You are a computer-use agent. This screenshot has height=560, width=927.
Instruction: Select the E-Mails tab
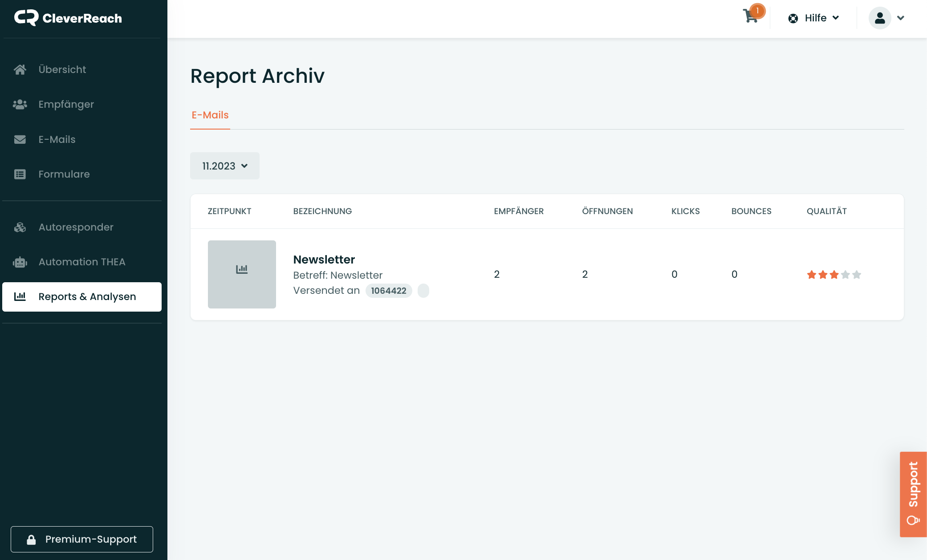tap(210, 115)
